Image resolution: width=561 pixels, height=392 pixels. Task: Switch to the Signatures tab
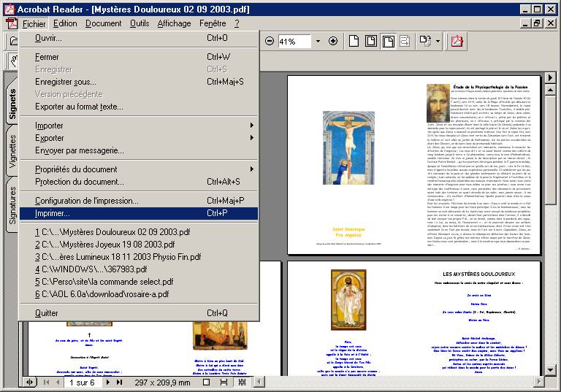(x=12, y=205)
